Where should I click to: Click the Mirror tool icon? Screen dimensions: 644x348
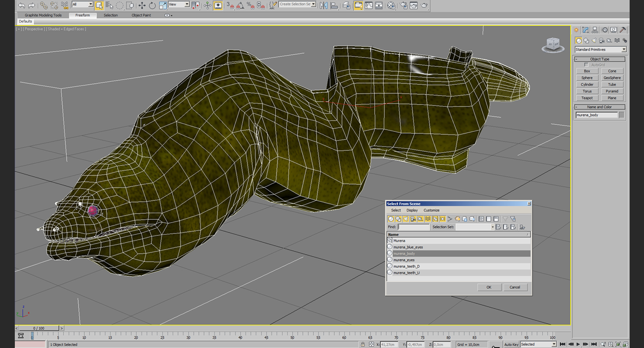323,5
